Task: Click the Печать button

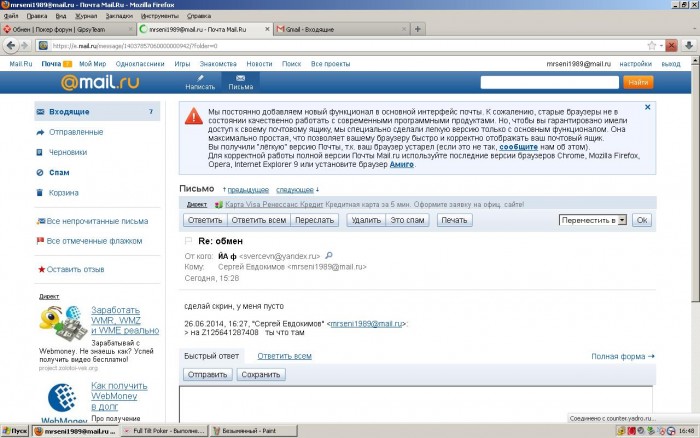Action: coord(454,220)
